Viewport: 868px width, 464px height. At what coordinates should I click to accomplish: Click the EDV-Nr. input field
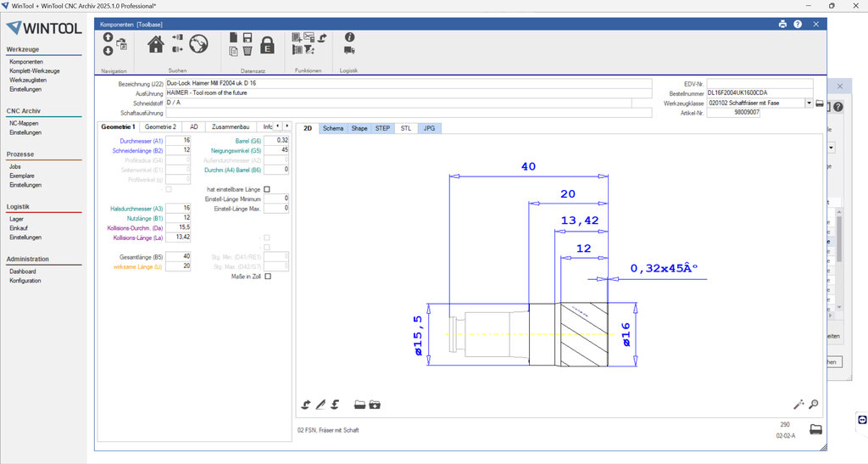pos(759,84)
